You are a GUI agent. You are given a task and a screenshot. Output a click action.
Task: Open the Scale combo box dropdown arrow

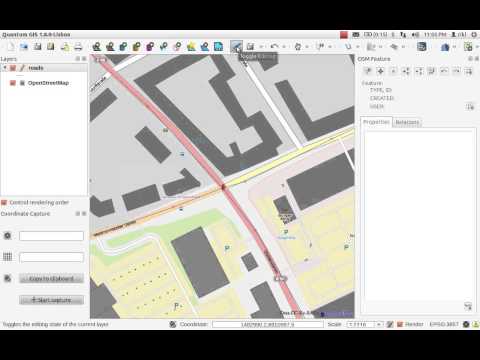click(379, 324)
